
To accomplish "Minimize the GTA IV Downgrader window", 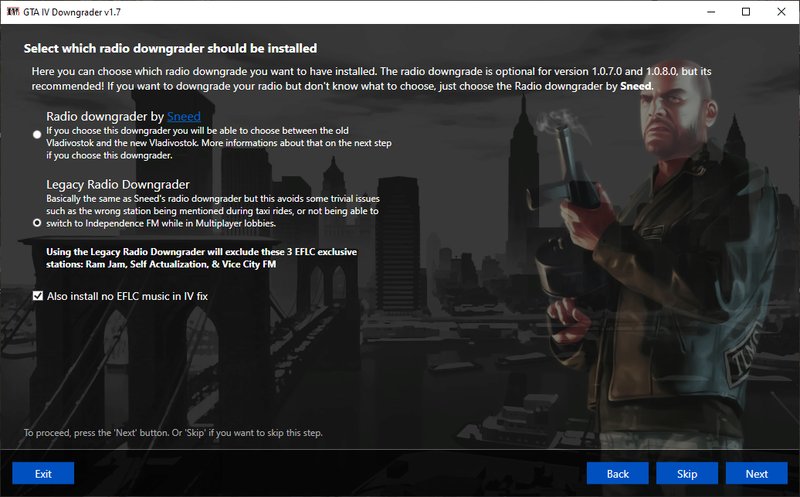I will click(x=711, y=12).
